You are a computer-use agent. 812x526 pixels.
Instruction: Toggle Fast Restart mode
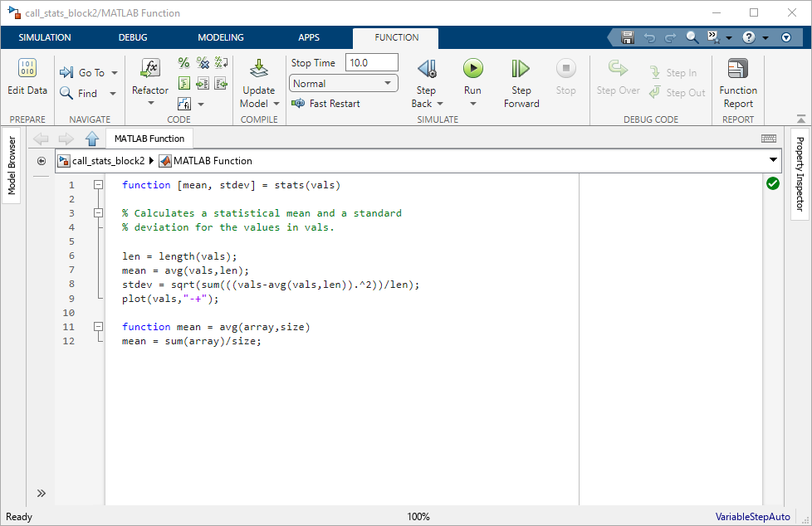326,104
